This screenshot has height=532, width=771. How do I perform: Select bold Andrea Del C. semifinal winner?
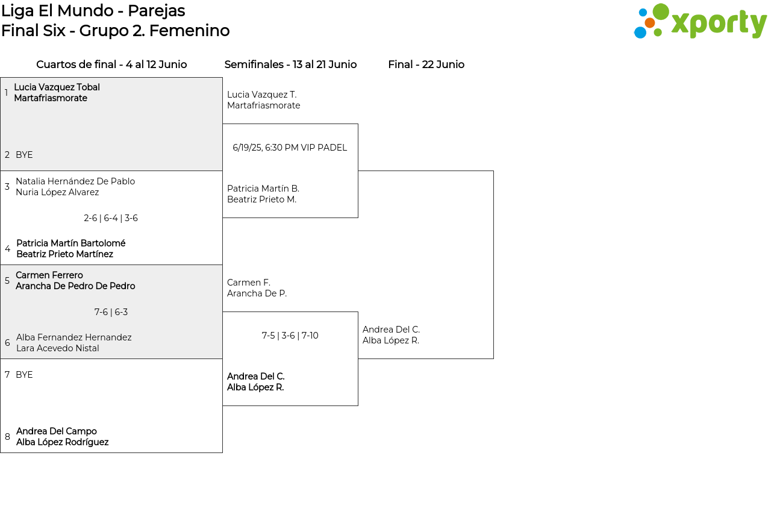[255, 382]
